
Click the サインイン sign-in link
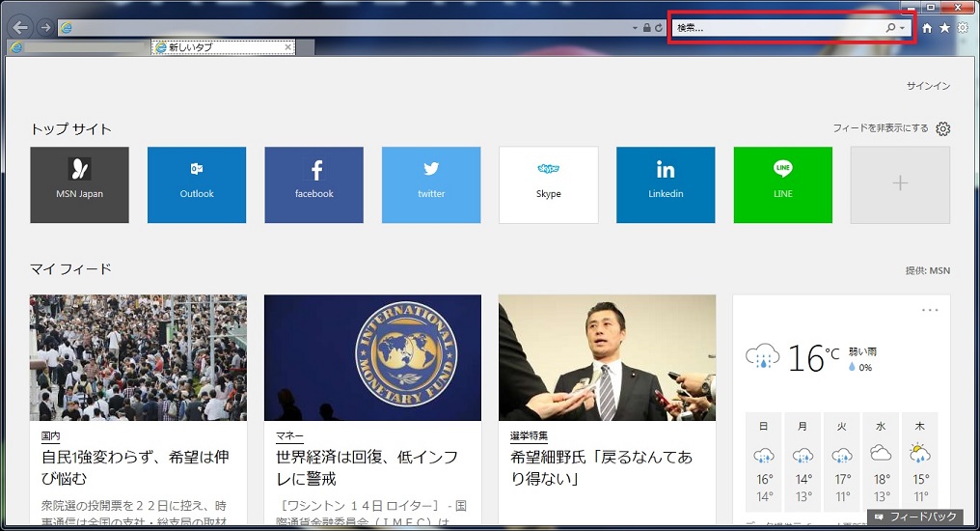(x=928, y=86)
